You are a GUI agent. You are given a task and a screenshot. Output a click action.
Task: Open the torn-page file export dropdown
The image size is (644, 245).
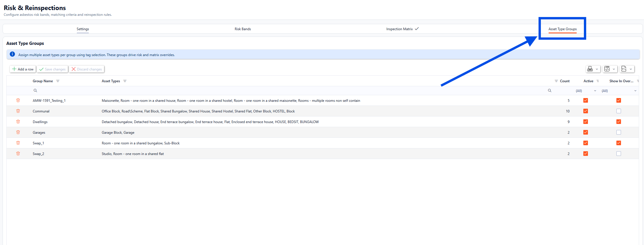(627, 69)
